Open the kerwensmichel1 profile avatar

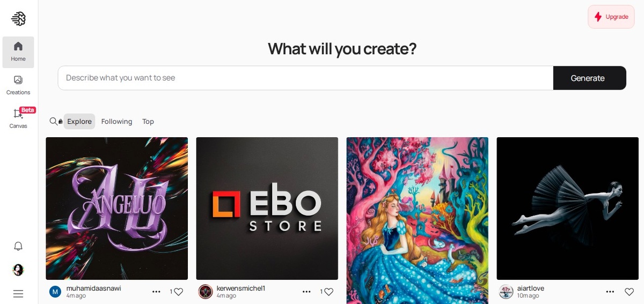click(206, 292)
